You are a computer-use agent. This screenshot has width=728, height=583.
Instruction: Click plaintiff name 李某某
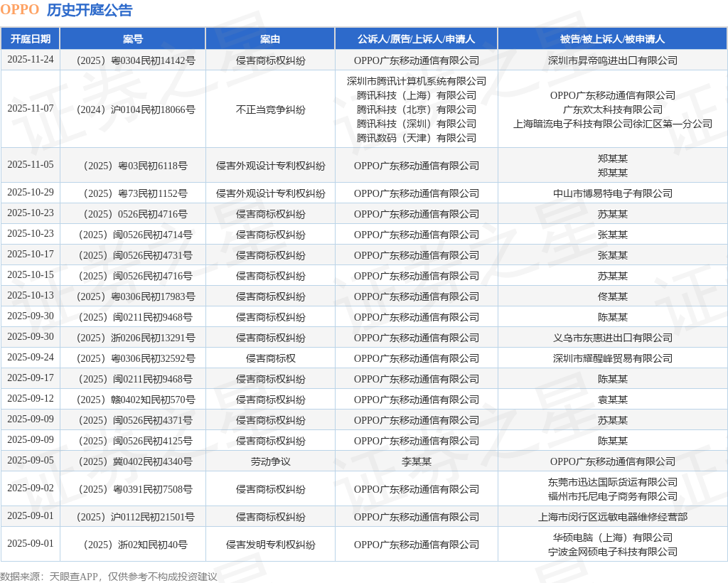(x=416, y=461)
